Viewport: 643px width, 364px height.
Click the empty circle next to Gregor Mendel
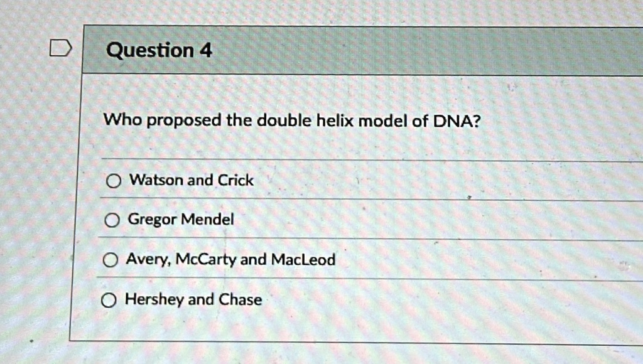(x=112, y=220)
